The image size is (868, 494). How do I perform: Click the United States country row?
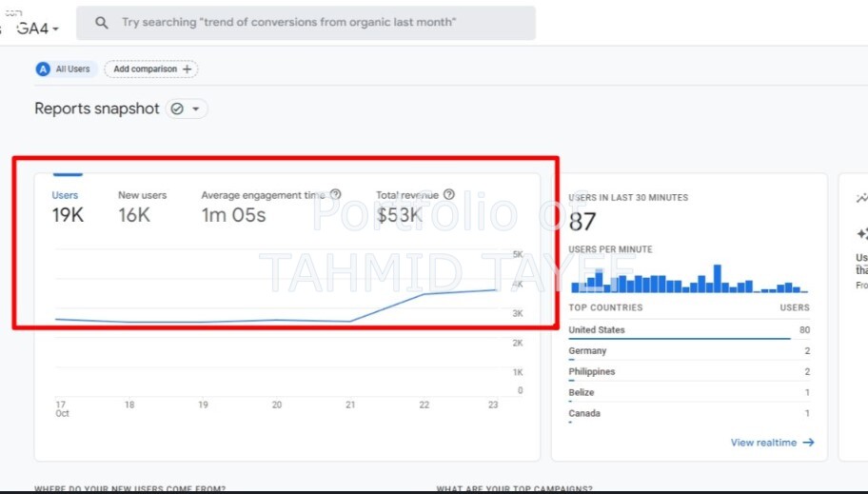point(689,330)
